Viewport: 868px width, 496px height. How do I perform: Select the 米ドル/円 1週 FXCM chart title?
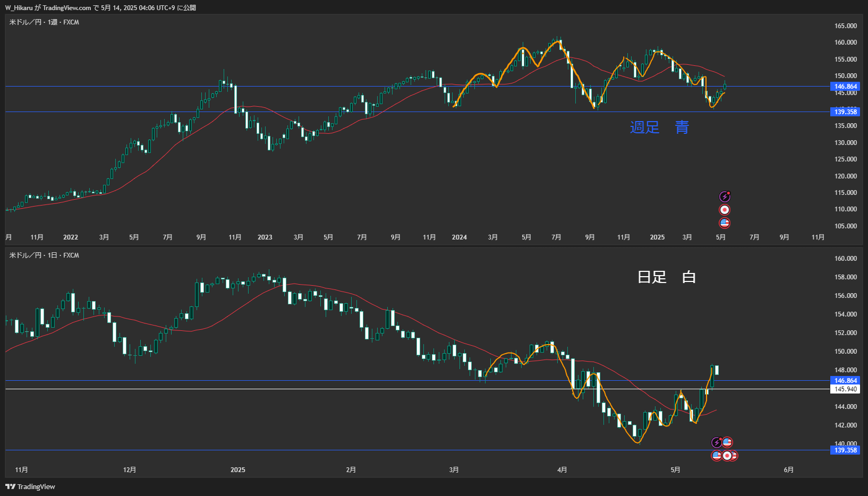(x=44, y=22)
